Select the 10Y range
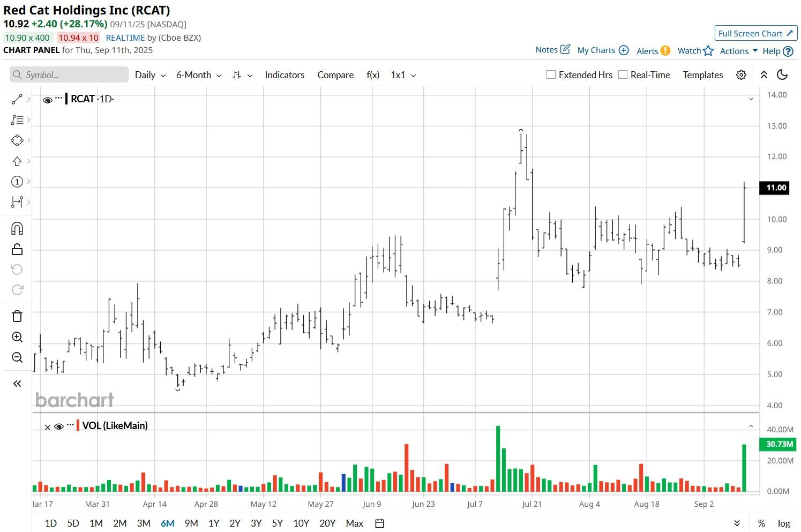 click(301, 523)
